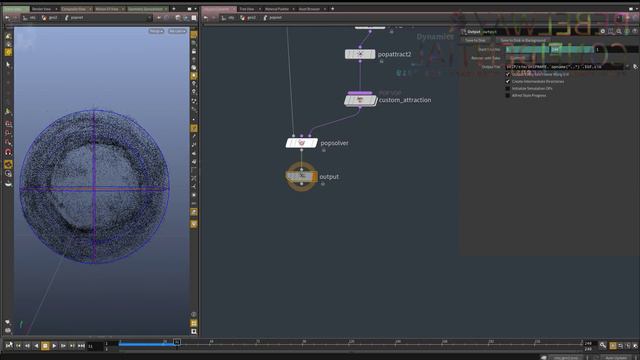Activate the highlighted View tool icon
Viewport: 640px width, 360px height.
point(8,52)
